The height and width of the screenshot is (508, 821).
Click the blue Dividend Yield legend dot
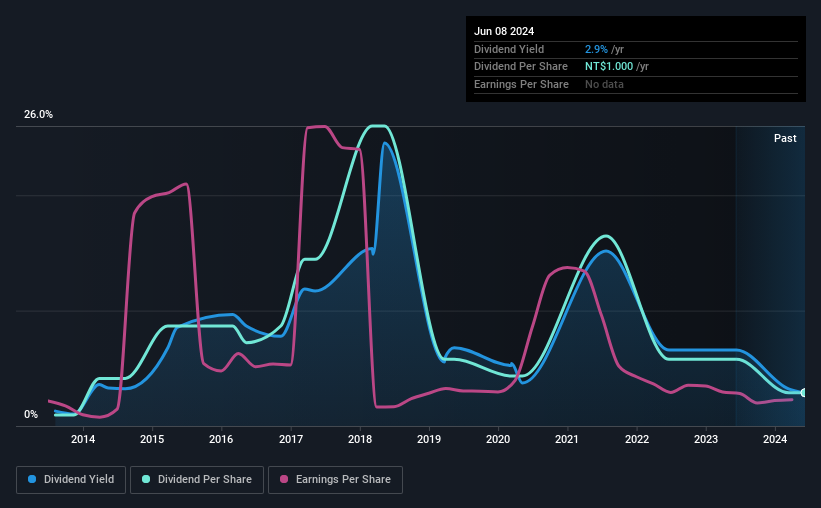pos(32,479)
